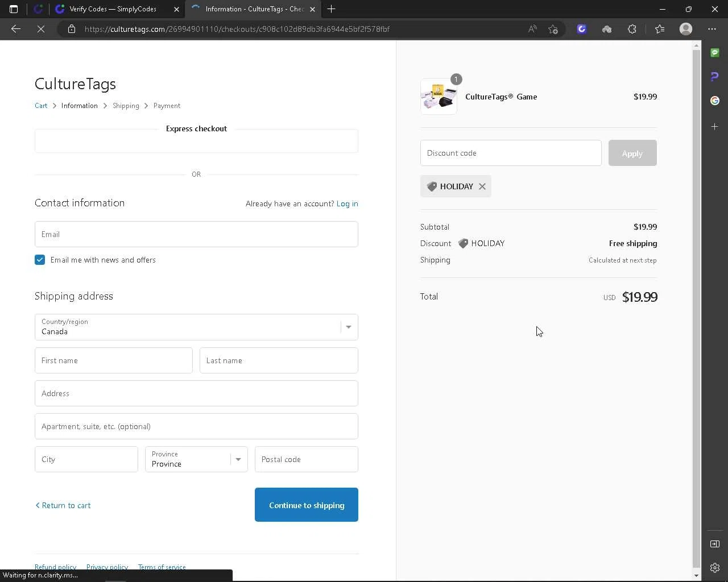Open Read aloud icon in address bar
Screen dimensions: 728x582
tap(532, 29)
